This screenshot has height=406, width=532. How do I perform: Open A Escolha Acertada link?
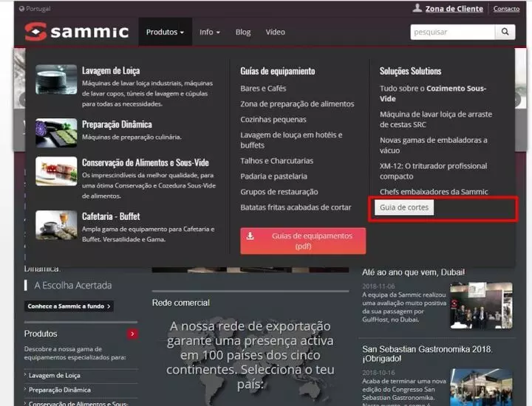[x=73, y=286]
